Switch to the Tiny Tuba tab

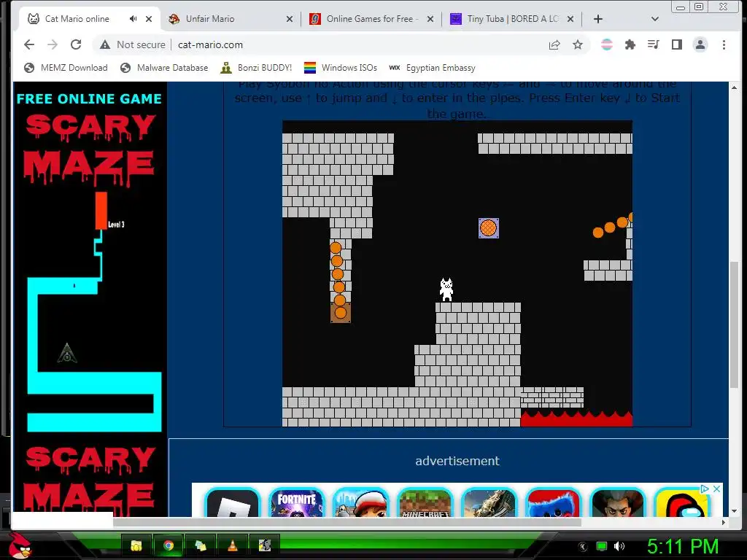tap(511, 19)
